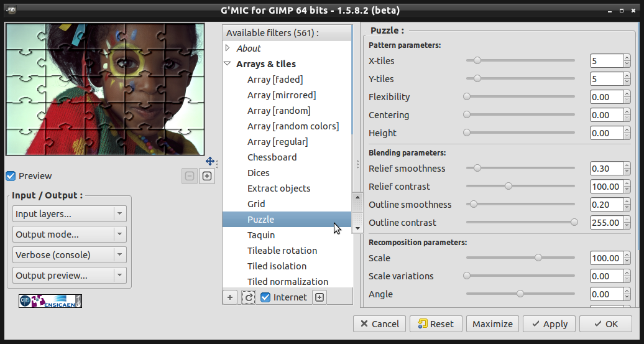The height and width of the screenshot is (344, 644).
Task: Click the Y-tiles value field
Action: tap(607, 79)
